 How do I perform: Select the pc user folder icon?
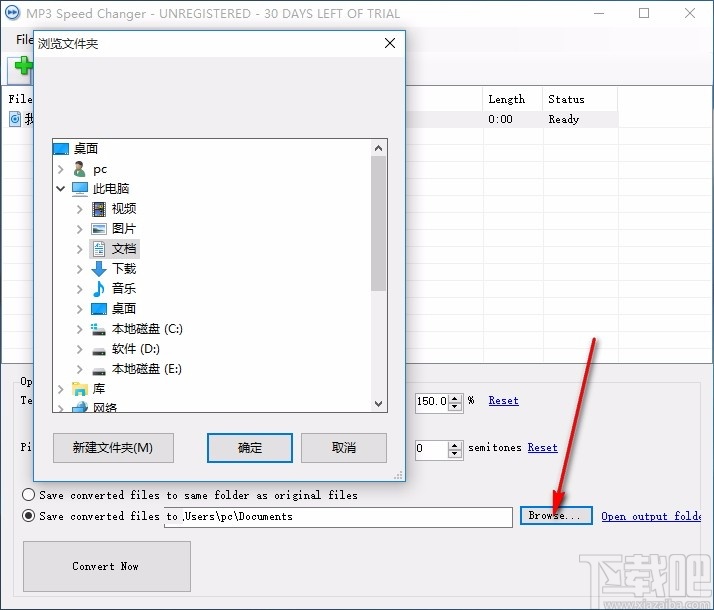pos(80,169)
